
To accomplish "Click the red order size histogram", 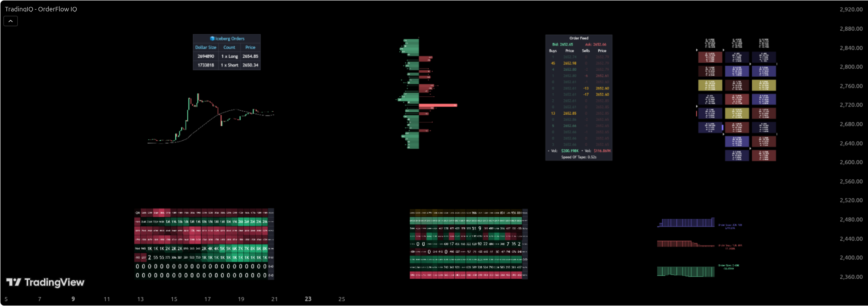I will click(x=686, y=244).
